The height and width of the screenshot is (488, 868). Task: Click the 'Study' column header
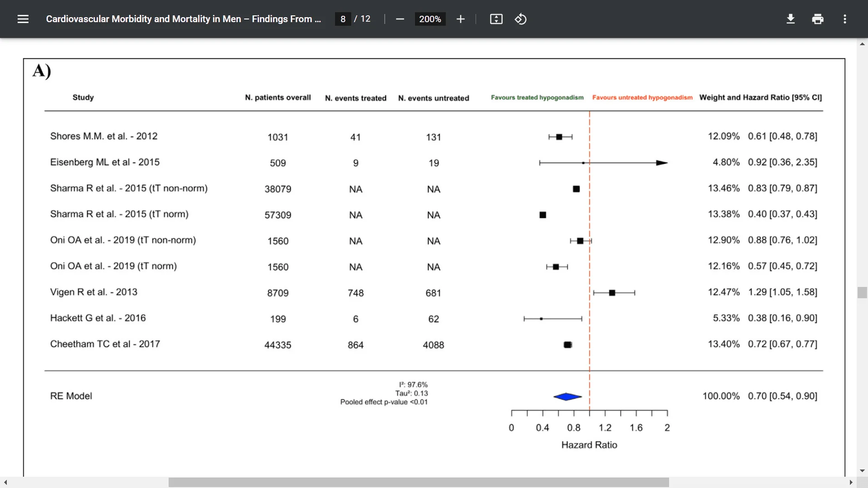[x=83, y=98]
